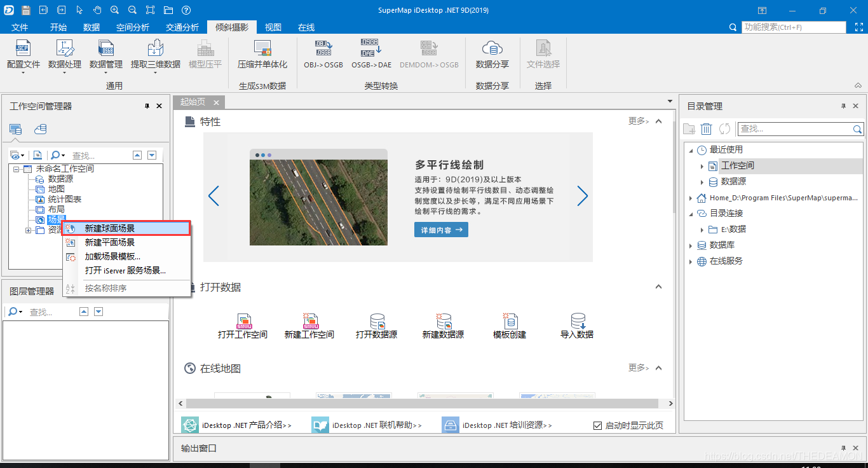Screen dimensions: 868x468
Task: Collapse the 在线地图 section
Action: 658,368
